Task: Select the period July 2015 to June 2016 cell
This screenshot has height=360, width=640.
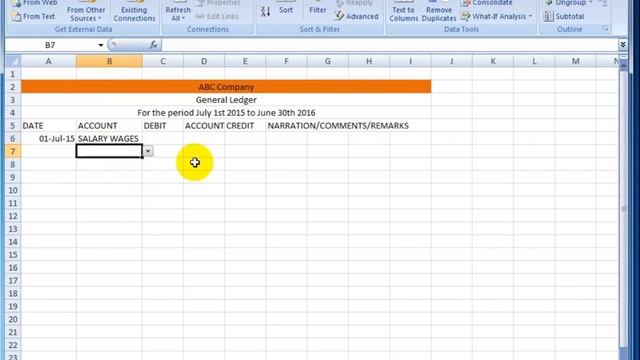Action: 226,113
